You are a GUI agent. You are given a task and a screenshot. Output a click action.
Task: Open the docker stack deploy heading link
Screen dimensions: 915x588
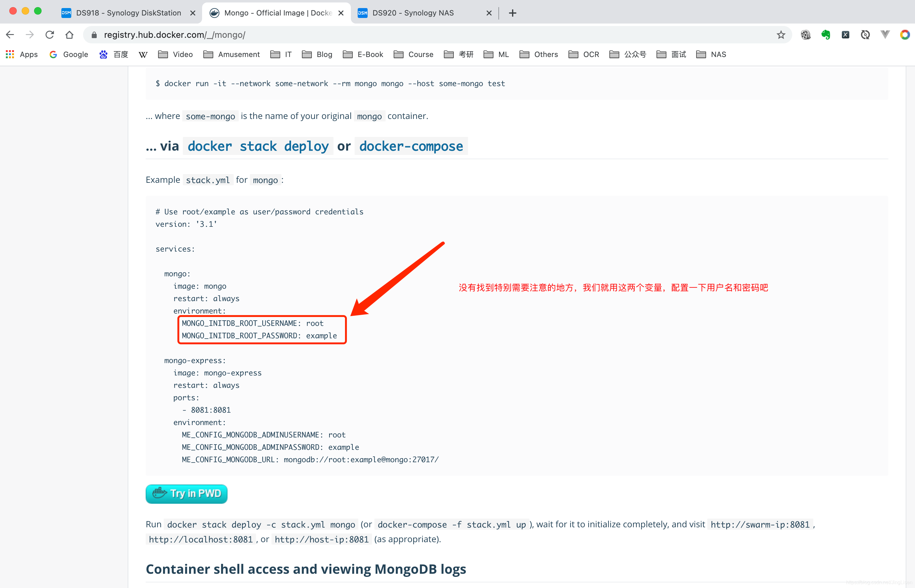(x=258, y=146)
